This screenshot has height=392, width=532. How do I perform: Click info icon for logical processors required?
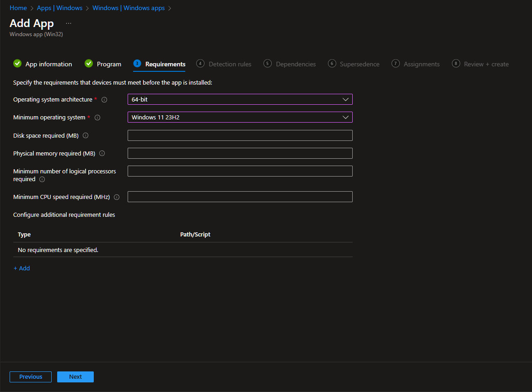tap(42, 179)
